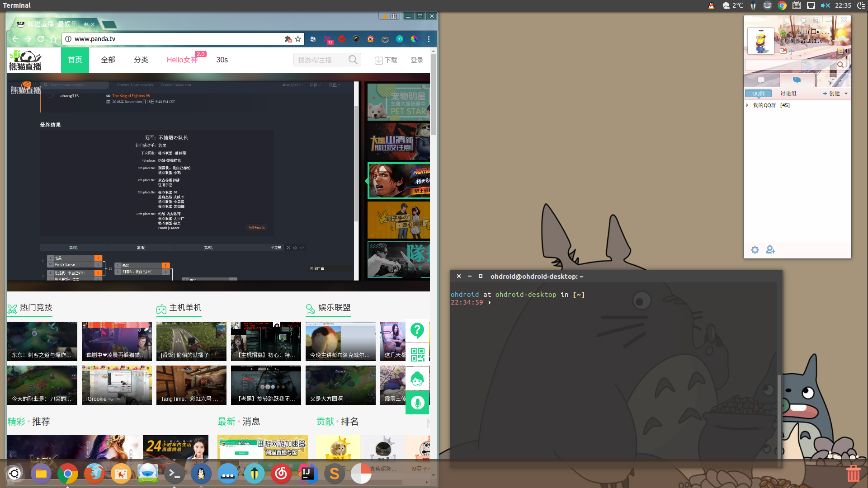The image size is (868, 488).
Task: Open dropdown arrow next to 创建
Action: (x=846, y=94)
